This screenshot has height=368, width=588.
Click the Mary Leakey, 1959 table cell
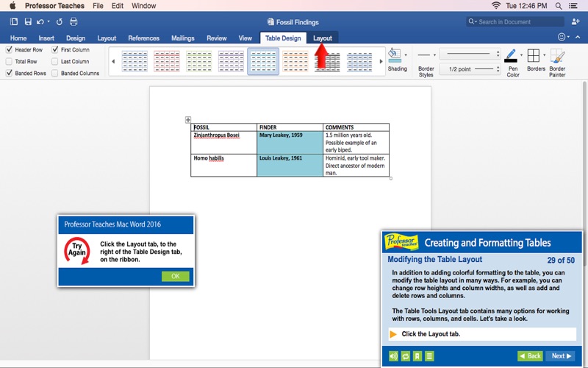(x=290, y=142)
